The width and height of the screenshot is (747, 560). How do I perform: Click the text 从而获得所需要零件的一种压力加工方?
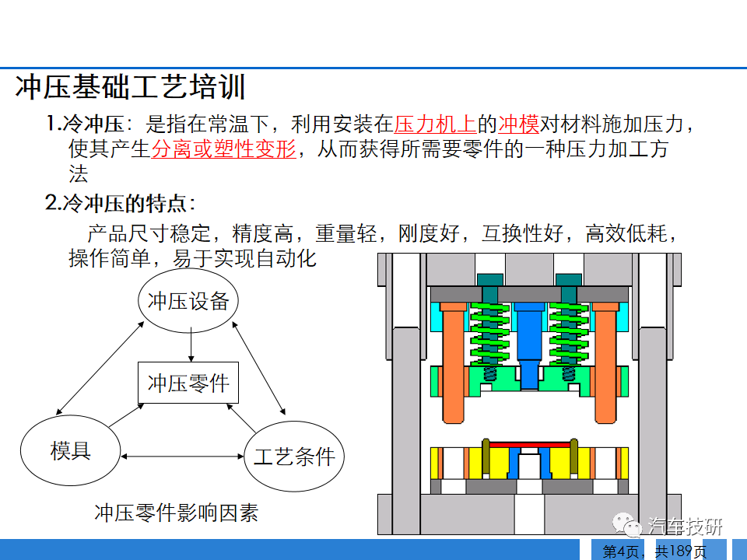tap(493, 149)
